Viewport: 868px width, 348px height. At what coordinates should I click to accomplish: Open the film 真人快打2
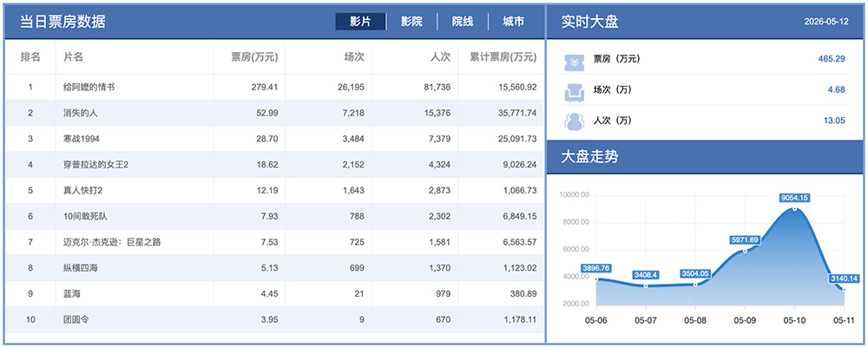83,190
